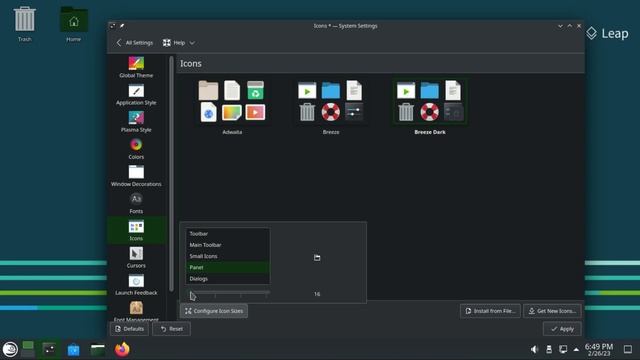Open the virtual desktop pager in taskbar

point(28,349)
